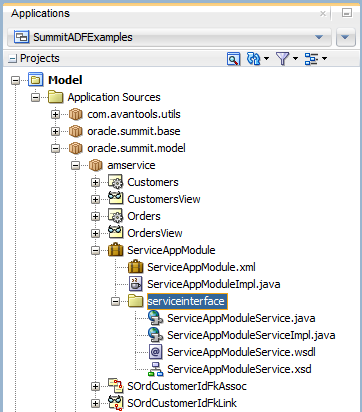Collapse the ServiceAppModule node
Screen dimensions: 362x412
coord(95,250)
